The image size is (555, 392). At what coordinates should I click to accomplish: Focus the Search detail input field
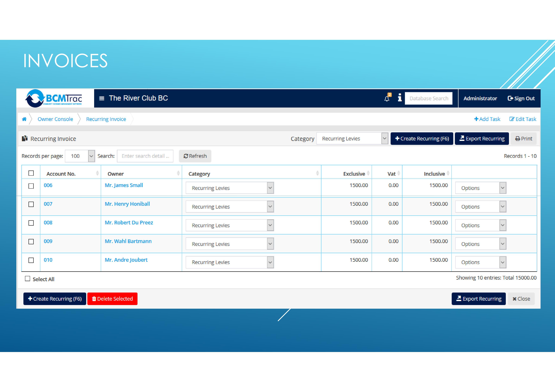coord(145,156)
